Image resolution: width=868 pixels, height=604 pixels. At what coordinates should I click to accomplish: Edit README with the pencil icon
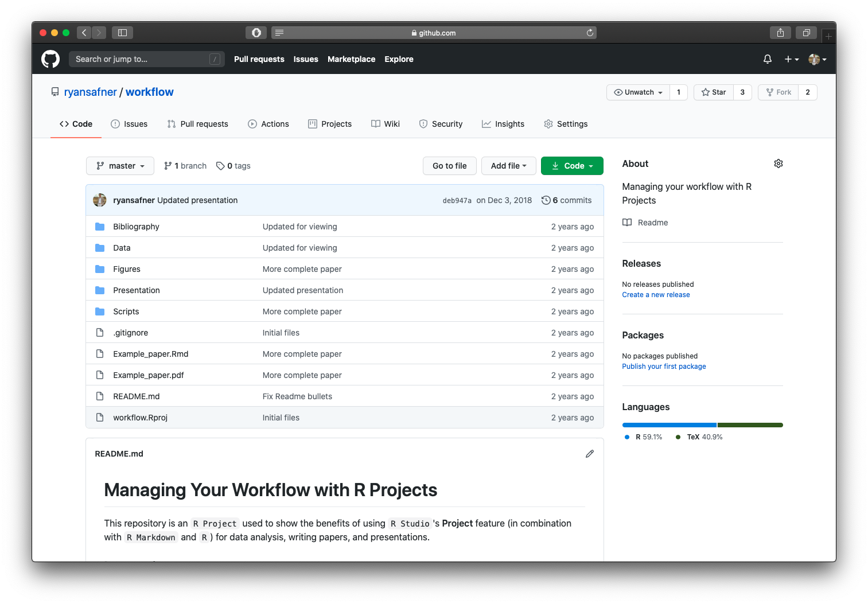(x=589, y=454)
